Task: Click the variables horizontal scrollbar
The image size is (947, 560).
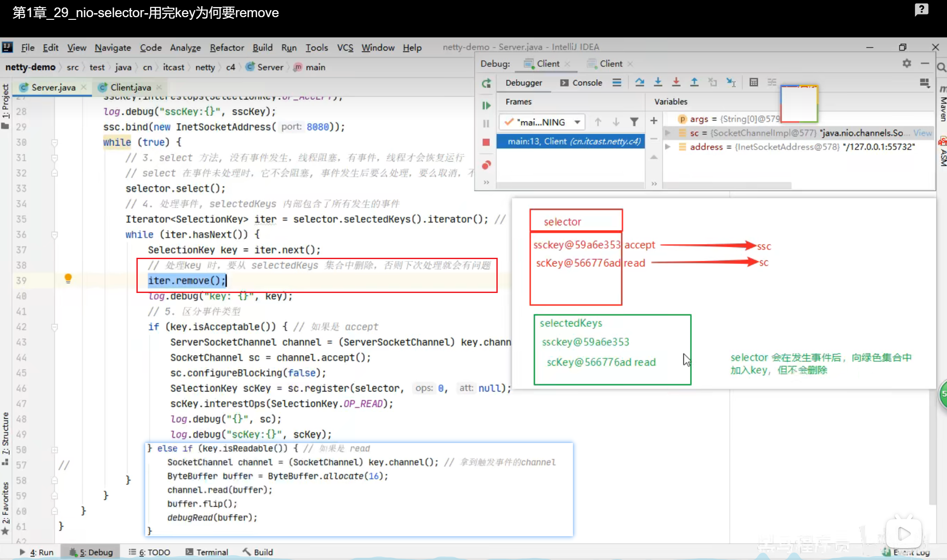Action: click(727, 186)
